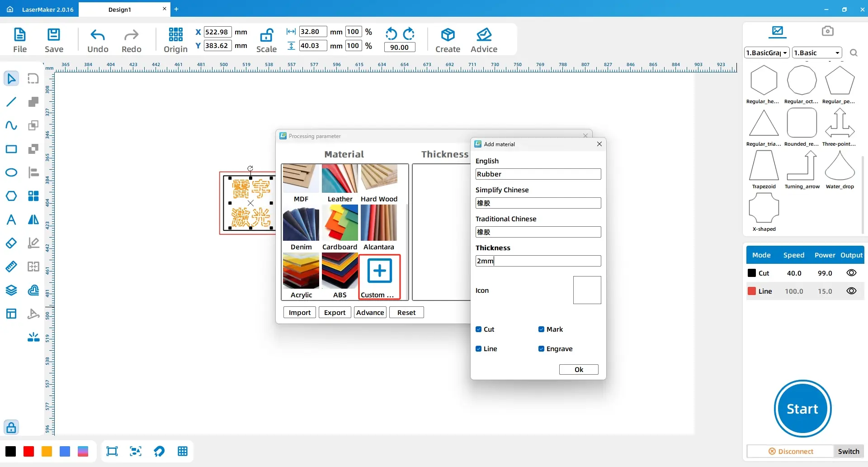Select the Curve drawing tool

pos(11,125)
